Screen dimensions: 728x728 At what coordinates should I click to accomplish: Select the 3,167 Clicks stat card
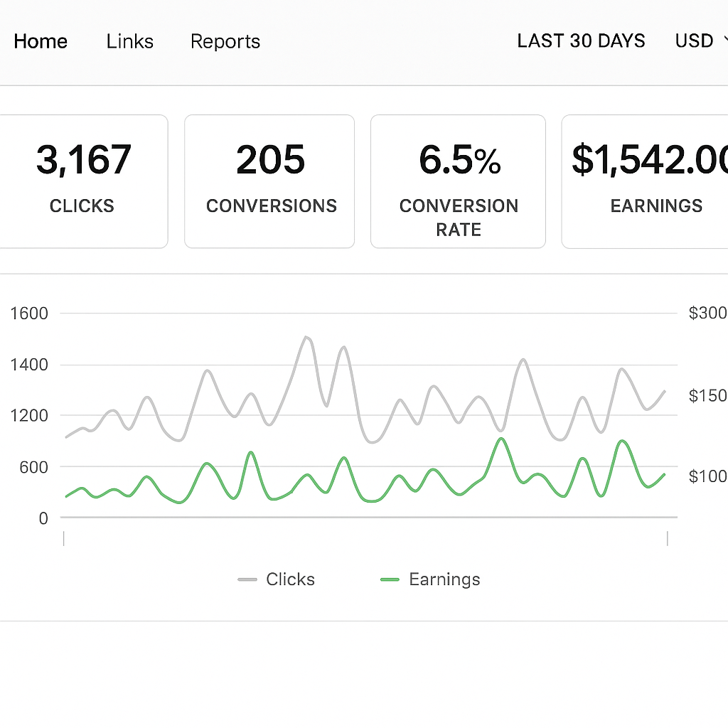pos(83,181)
